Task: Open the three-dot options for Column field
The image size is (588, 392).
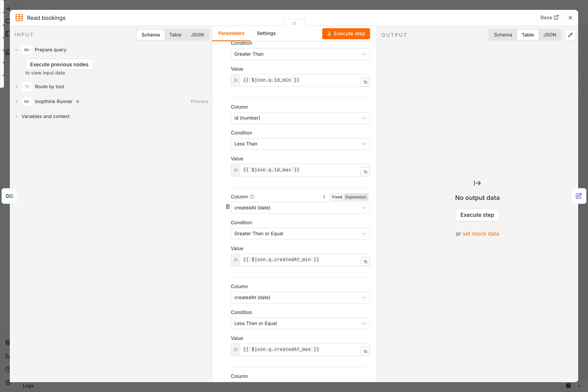Action: (x=324, y=197)
